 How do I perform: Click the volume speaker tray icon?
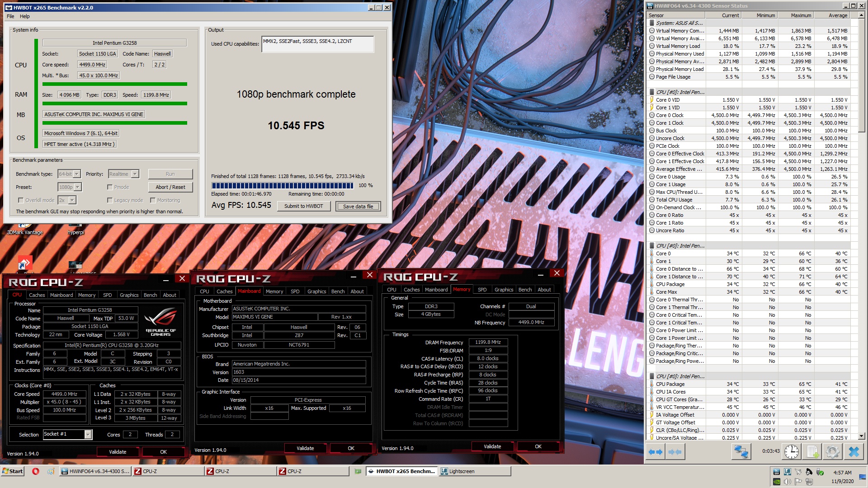pos(788,482)
